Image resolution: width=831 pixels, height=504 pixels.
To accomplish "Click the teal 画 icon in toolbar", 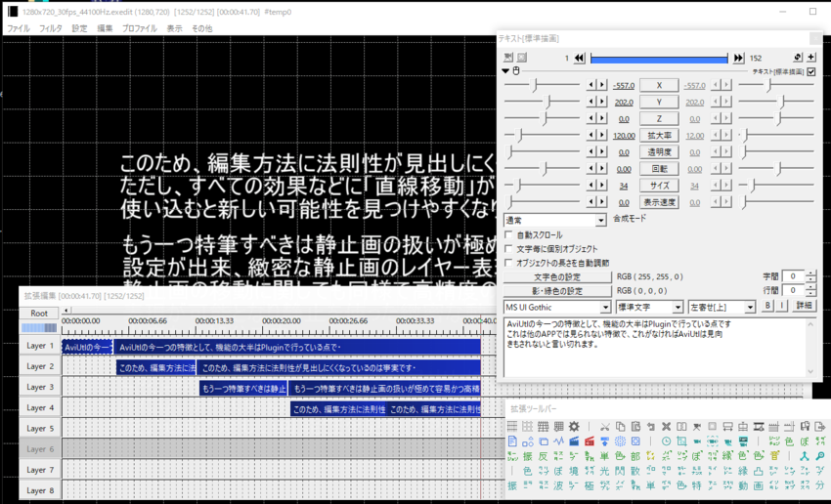I will [759, 484].
